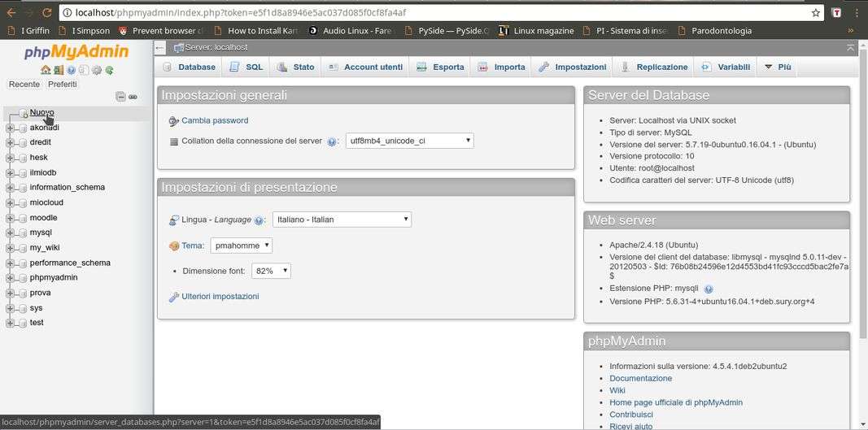Open the connection collation dropdown
This screenshot has width=868, height=430.
click(x=409, y=141)
